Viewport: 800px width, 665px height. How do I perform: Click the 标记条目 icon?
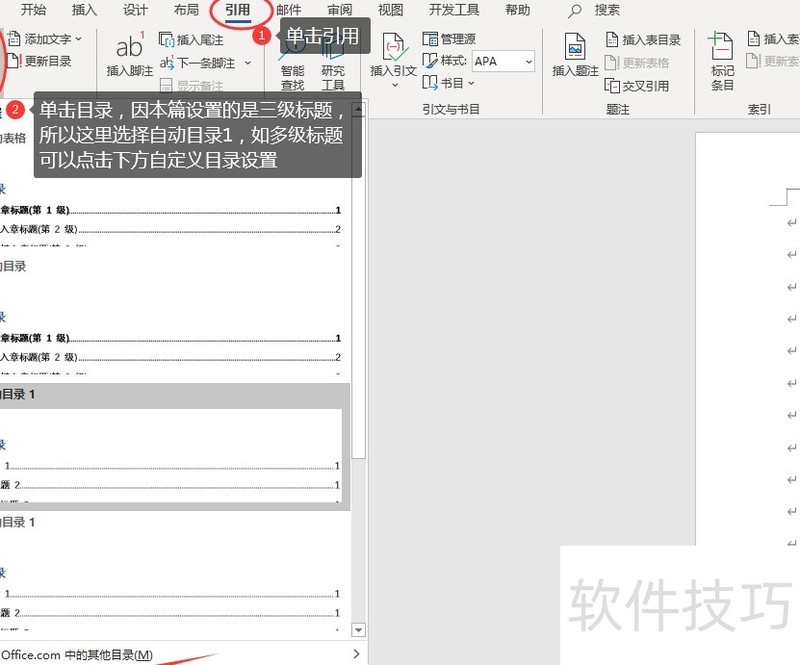click(x=722, y=46)
